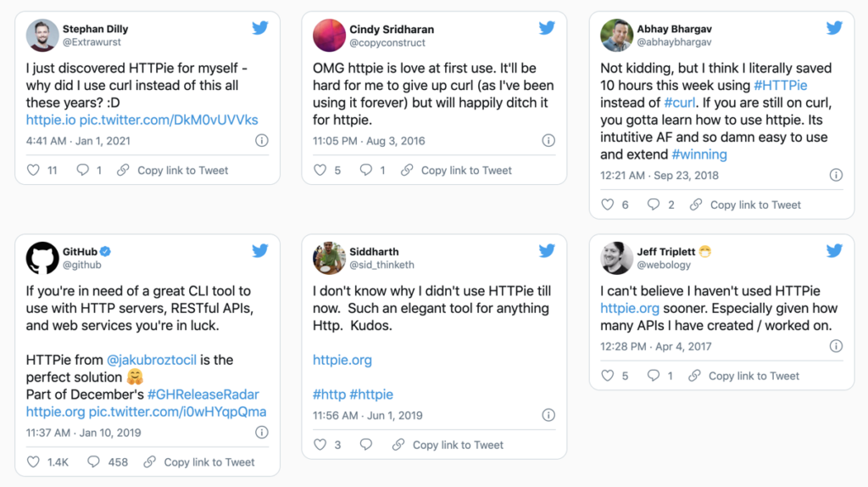Visit @jakubroztocil mention in GitHub tweet
This screenshot has width=868, height=487.
151,360
